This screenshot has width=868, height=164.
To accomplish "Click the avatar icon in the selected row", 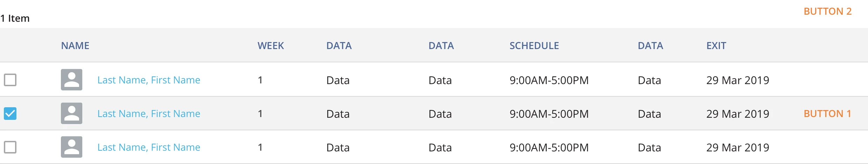I will [x=71, y=113].
